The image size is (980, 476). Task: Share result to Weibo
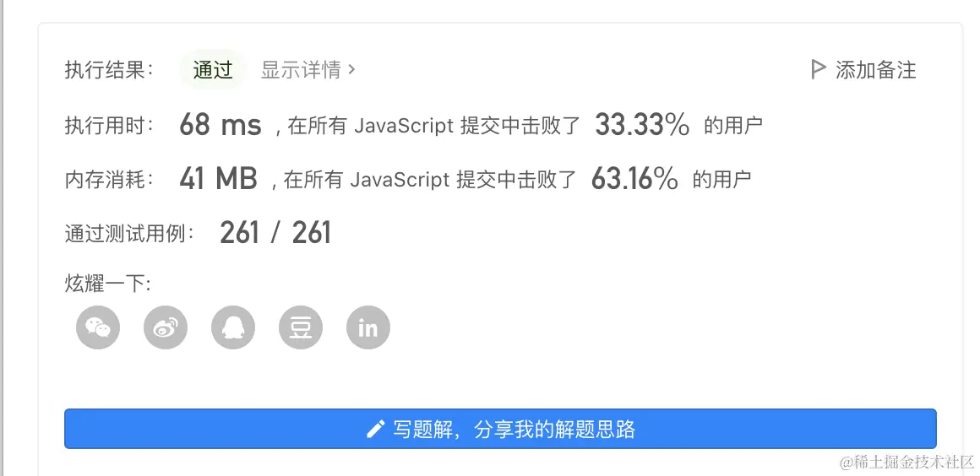click(166, 327)
